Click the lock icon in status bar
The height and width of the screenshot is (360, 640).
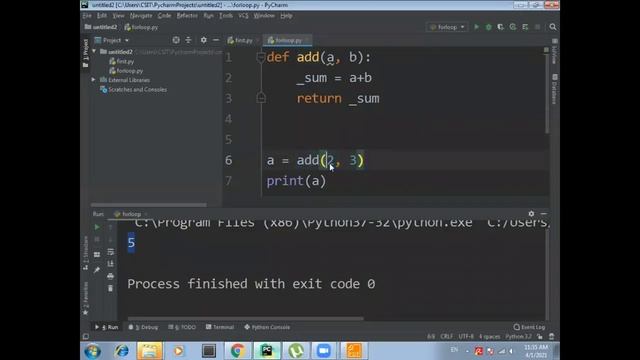pyautogui.click(x=540, y=337)
